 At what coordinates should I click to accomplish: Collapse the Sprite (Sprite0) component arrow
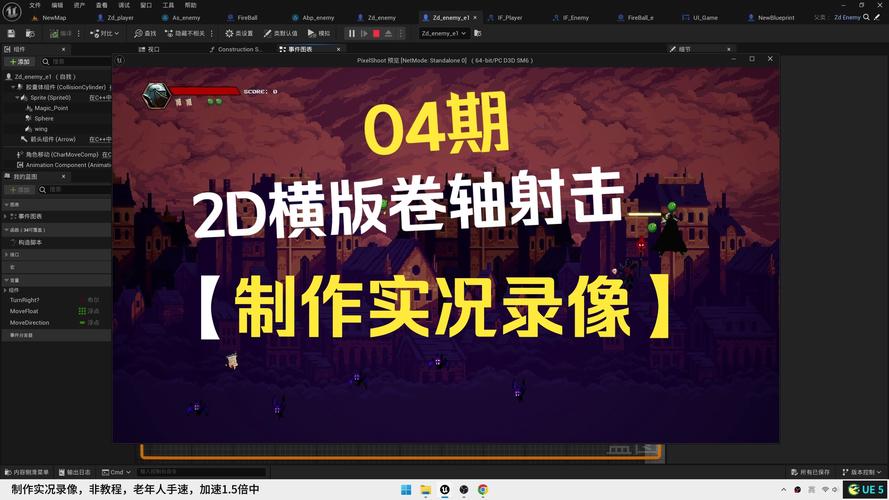click(17, 98)
